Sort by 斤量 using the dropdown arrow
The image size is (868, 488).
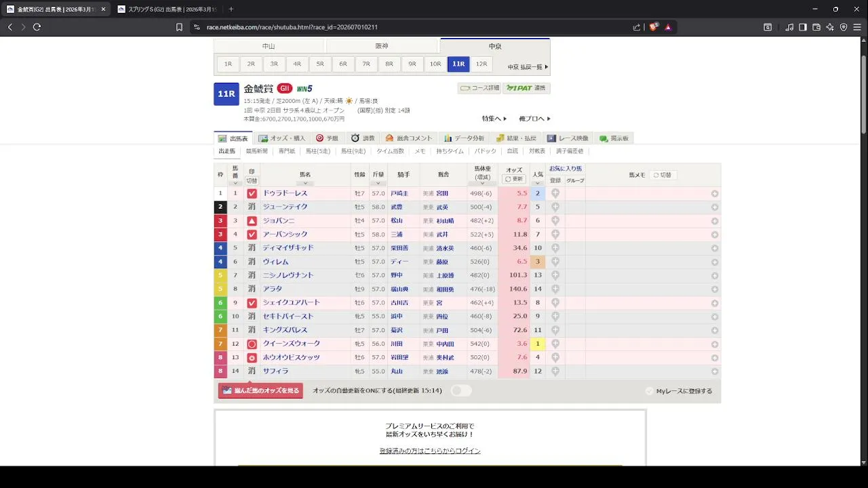[x=378, y=182]
